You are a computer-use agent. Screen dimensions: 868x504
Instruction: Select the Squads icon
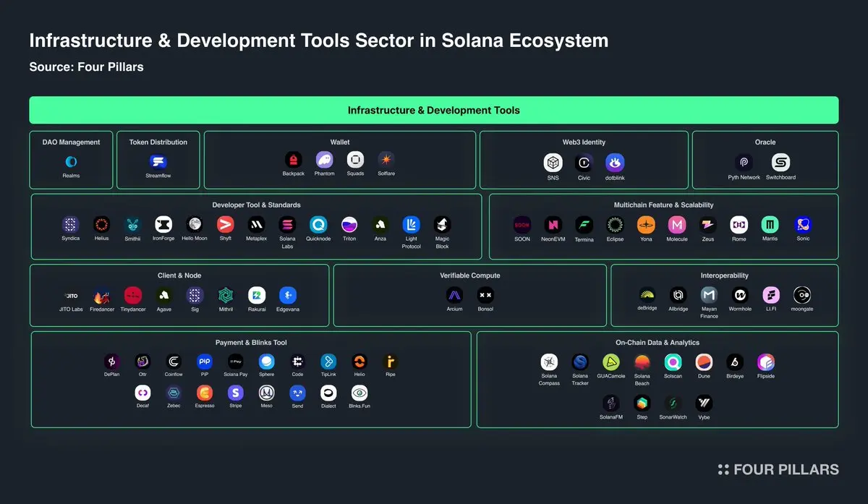point(355,160)
